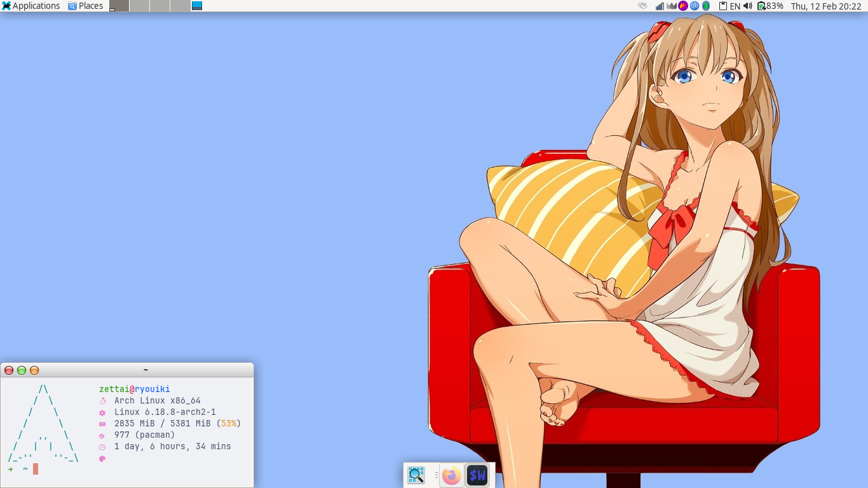Click the gray crown-shaped tray icon

point(671,6)
